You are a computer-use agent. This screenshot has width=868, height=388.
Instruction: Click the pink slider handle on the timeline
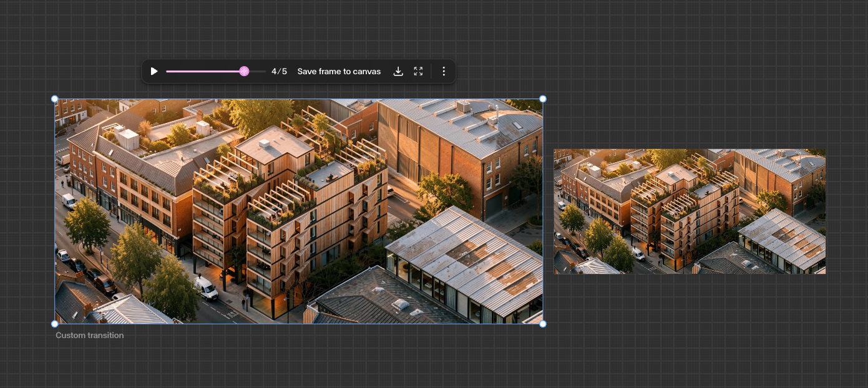coord(244,71)
